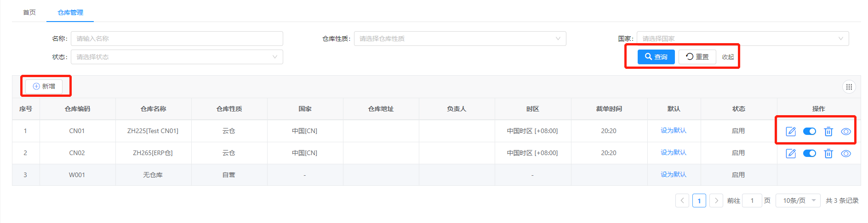Toggle enable switch for CN01 warehouse
Viewport: 868px width, 223px height.
(809, 132)
